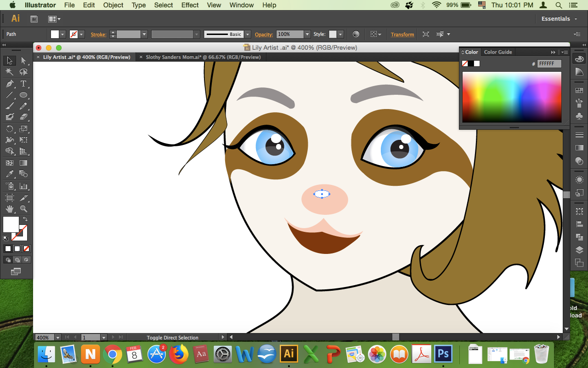Choose the Eyedropper tool
588x368 pixels.
(x=9, y=174)
